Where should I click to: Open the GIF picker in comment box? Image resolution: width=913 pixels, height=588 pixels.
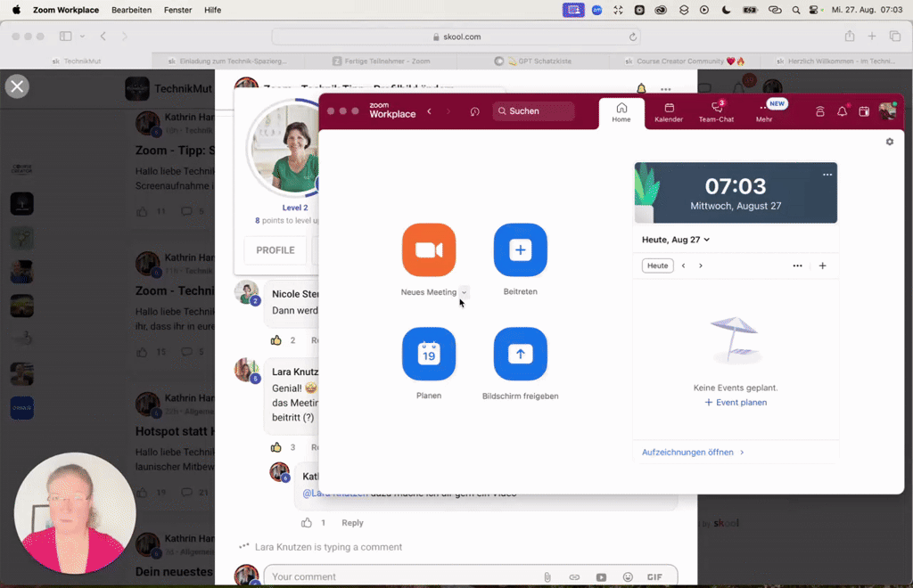pos(654,577)
